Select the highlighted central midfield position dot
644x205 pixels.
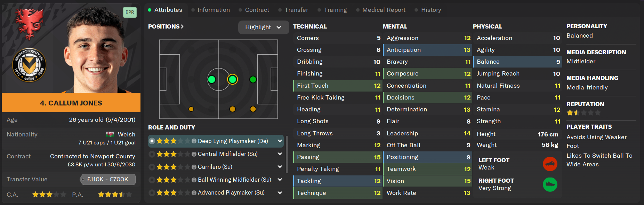tap(232, 79)
